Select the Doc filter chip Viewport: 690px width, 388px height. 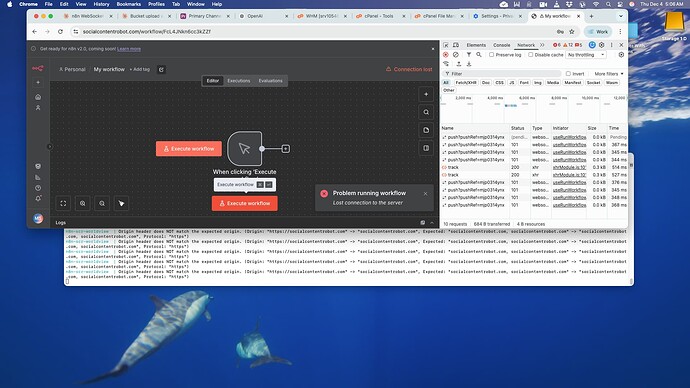point(486,83)
